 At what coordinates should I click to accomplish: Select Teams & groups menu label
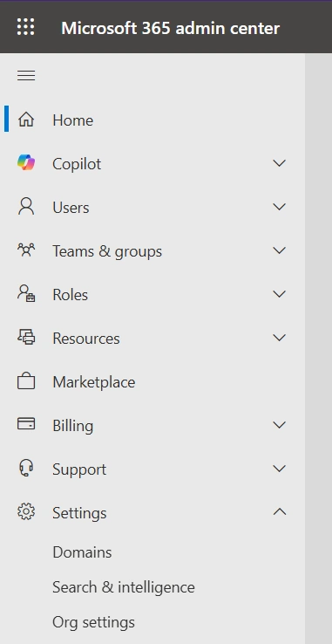pyautogui.click(x=107, y=251)
